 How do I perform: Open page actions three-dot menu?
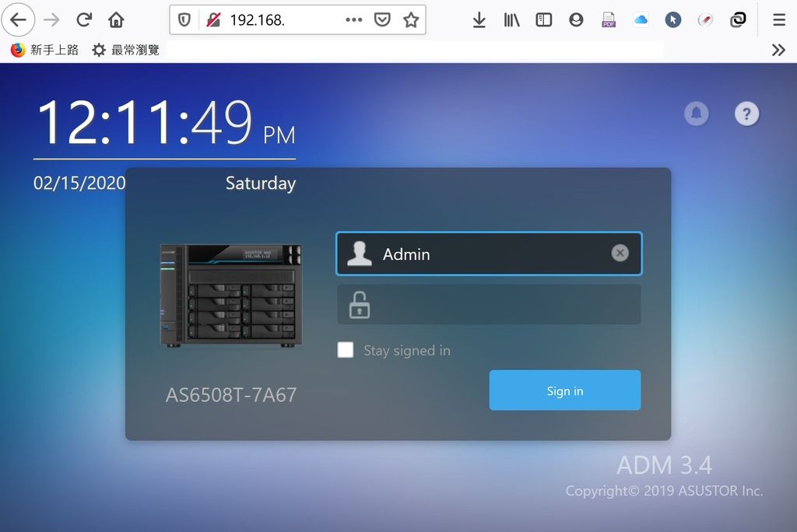pos(354,19)
